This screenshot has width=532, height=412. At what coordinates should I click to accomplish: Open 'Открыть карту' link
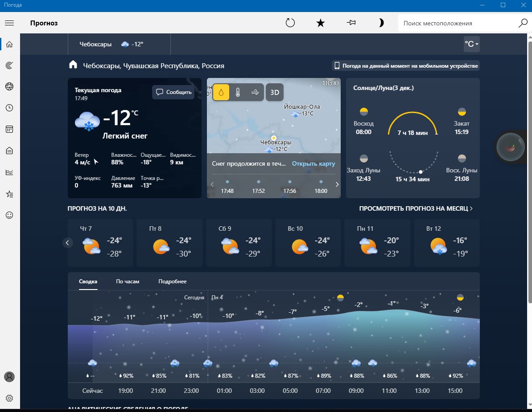click(313, 164)
